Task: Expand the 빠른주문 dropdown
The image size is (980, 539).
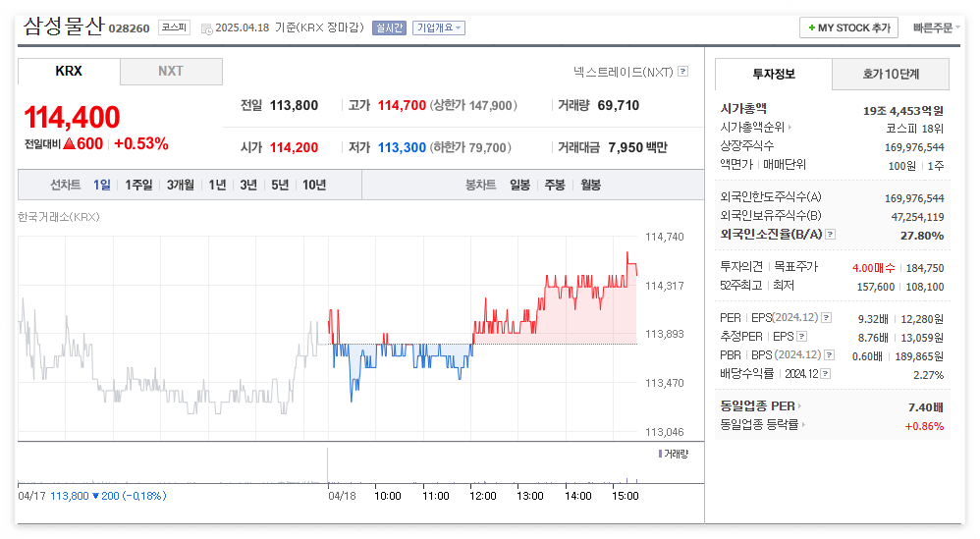Action: pos(936,28)
